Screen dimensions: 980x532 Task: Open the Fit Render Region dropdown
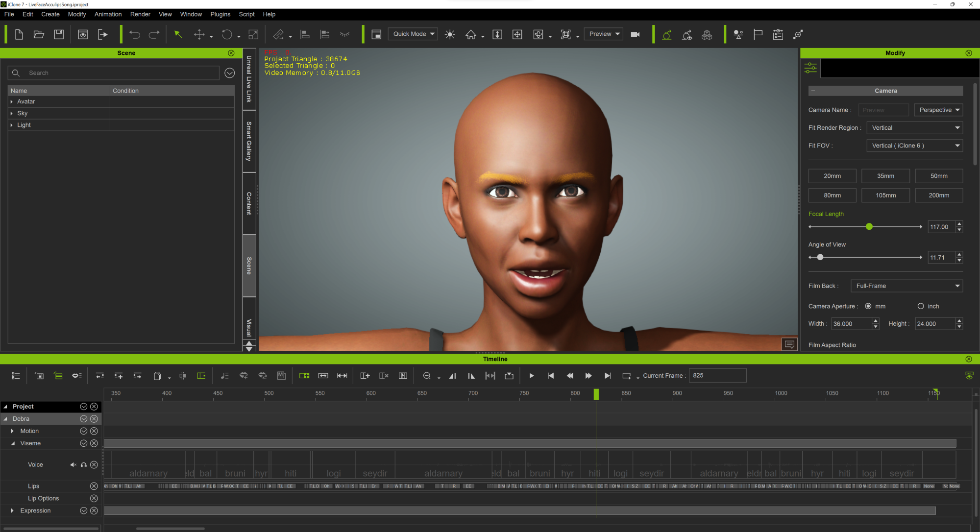coord(914,128)
